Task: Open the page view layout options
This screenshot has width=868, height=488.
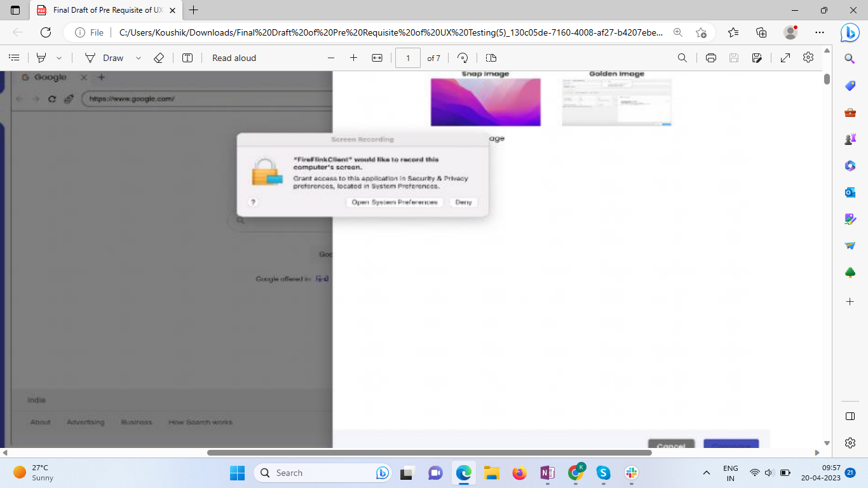Action: tap(490, 58)
